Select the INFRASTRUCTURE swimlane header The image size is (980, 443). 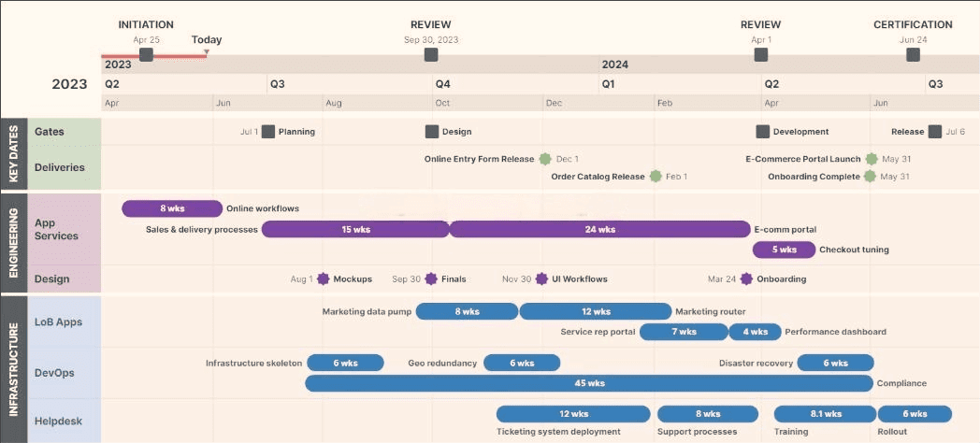click(14, 369)
